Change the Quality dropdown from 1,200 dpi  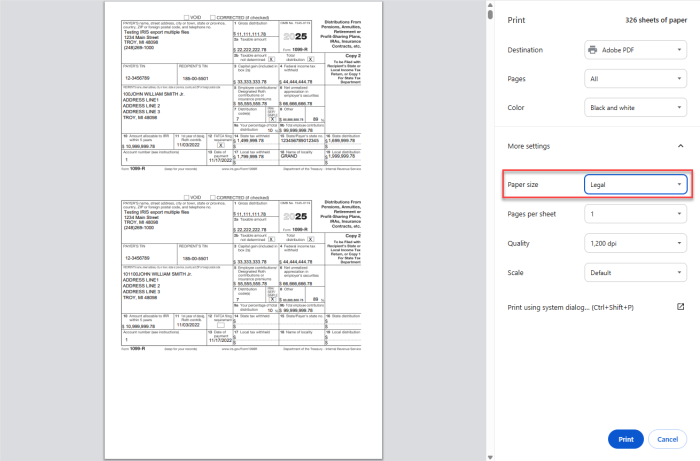(x=636, y=243)
